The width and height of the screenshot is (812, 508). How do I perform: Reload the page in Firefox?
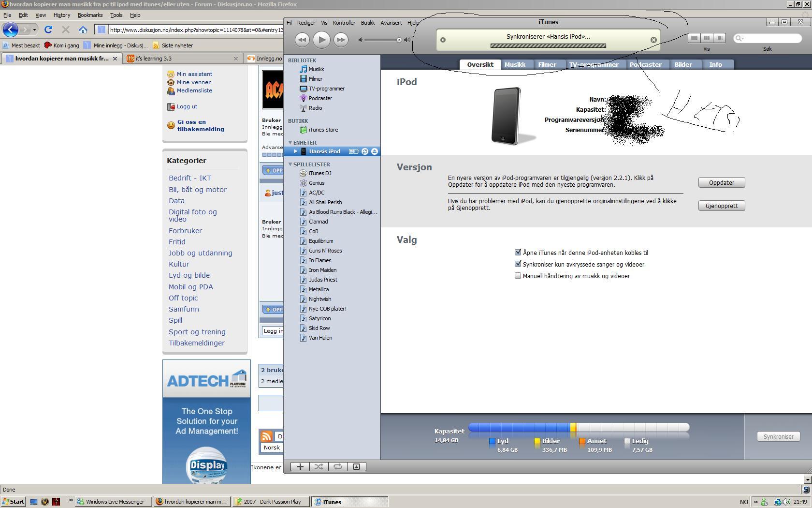click(48, 30)
